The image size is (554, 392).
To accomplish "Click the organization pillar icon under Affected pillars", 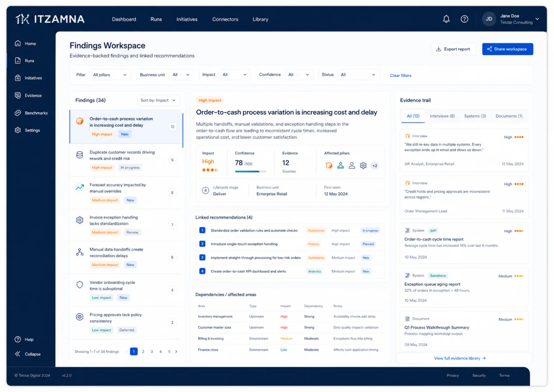I will 340,166.
